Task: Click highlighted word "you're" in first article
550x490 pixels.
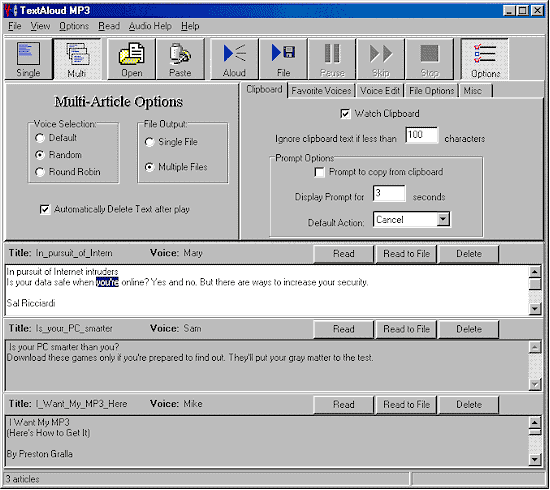Action: click(107, 282)
